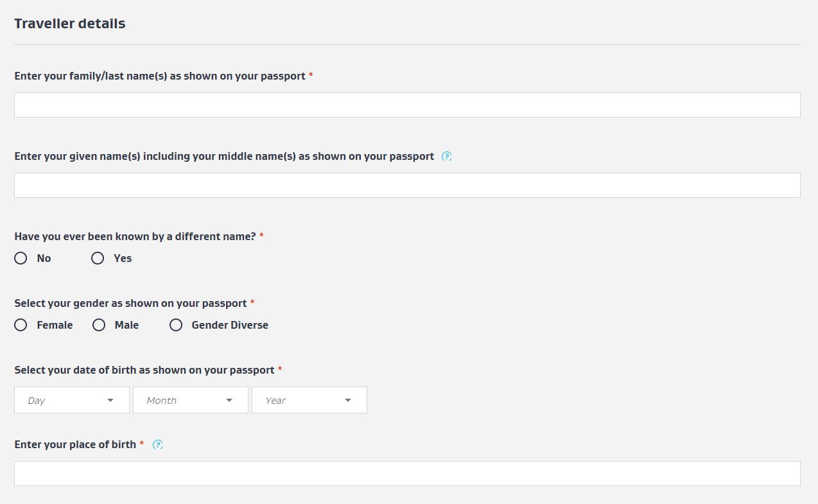Viewport: 818px width, 504px height.
Task: Click the family/last name input field
Action: tap(407, 105)
